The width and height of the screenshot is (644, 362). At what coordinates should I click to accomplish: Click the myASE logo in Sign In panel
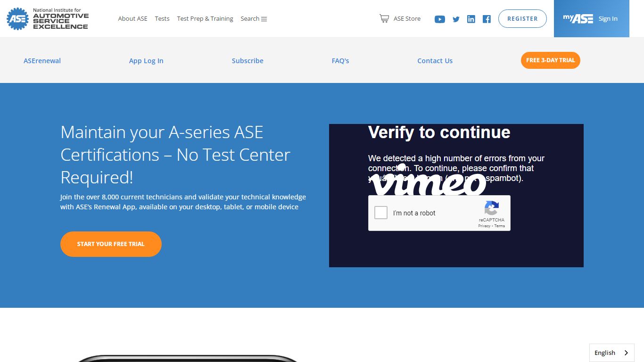click(578, 18)
